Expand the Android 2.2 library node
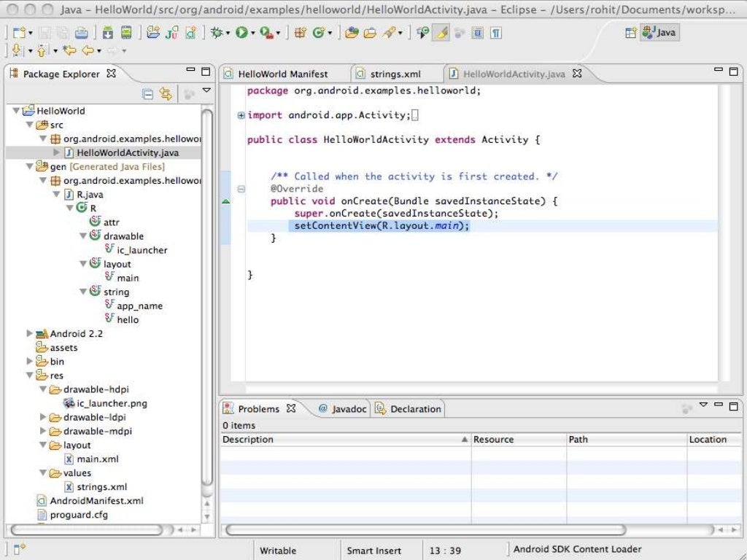 pos(30,333)
